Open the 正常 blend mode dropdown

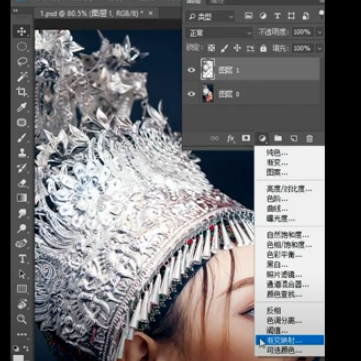coord(219,33)
